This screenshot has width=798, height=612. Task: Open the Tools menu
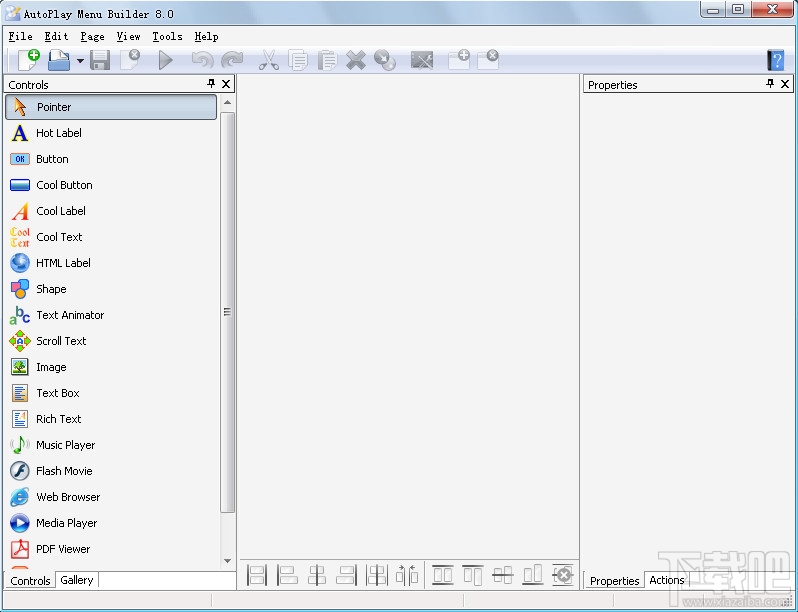coord(167,37)
